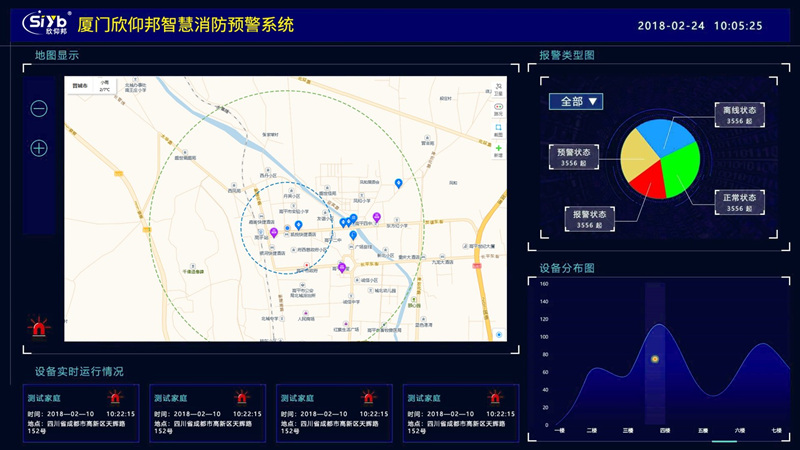Open the 全部 alarm type dropdown
The width and height of the screenshot is (800, 450).
[x=576, y=102]
